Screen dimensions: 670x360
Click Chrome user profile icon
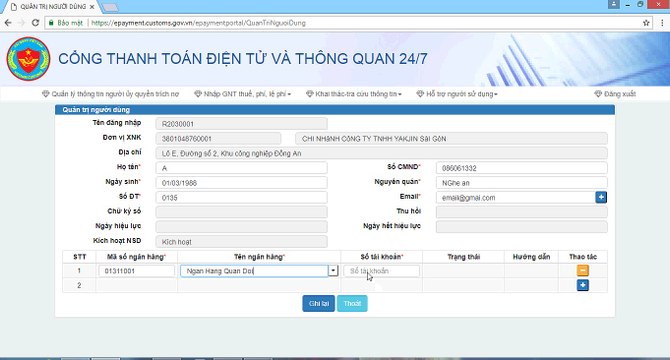(614, 4)
